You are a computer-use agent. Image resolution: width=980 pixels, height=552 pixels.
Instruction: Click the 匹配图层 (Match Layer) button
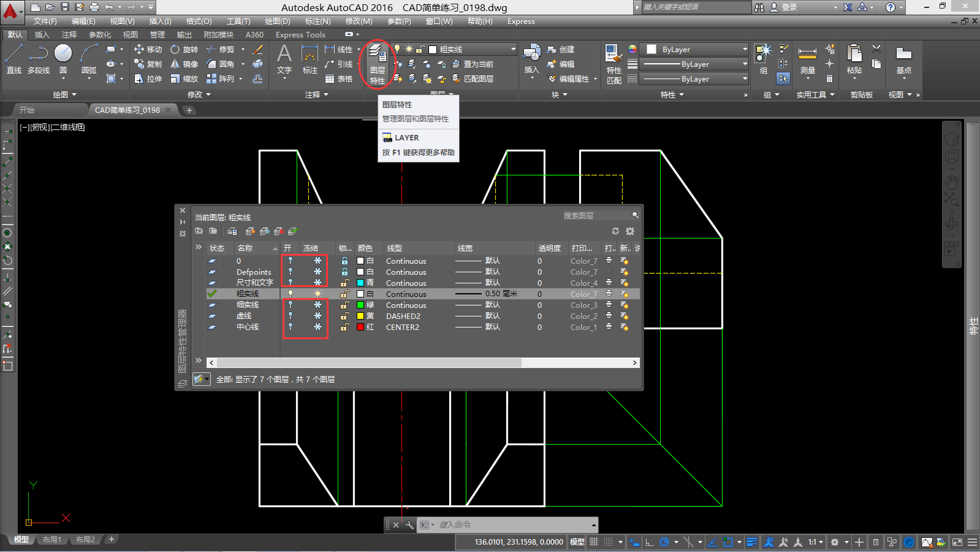[x=473, y=79]
